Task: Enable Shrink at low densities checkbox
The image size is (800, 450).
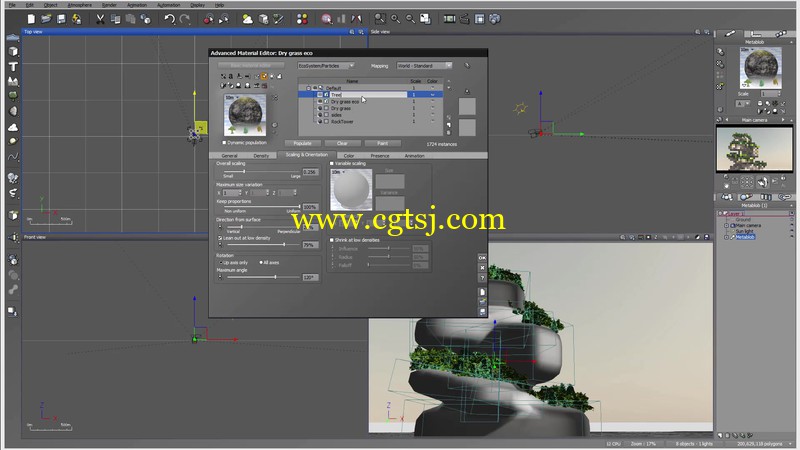Action: tap(332, 240)
